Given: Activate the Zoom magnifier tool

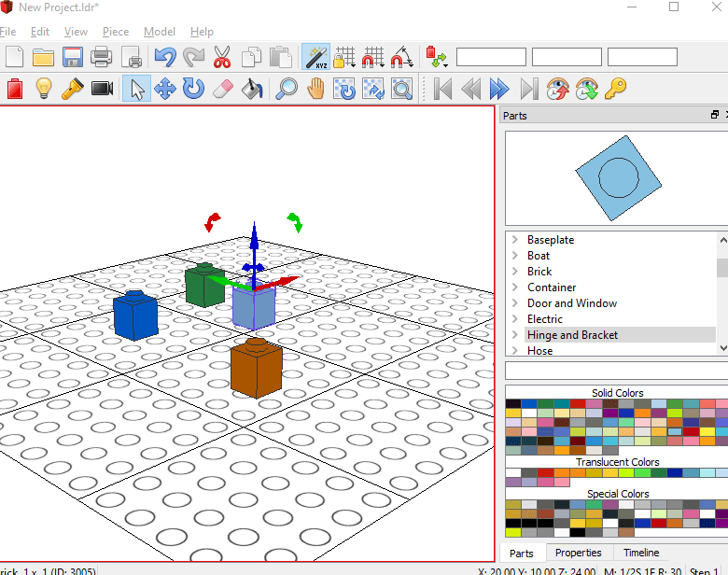Looking at the screenshot, I should click(x=287, y=89).
